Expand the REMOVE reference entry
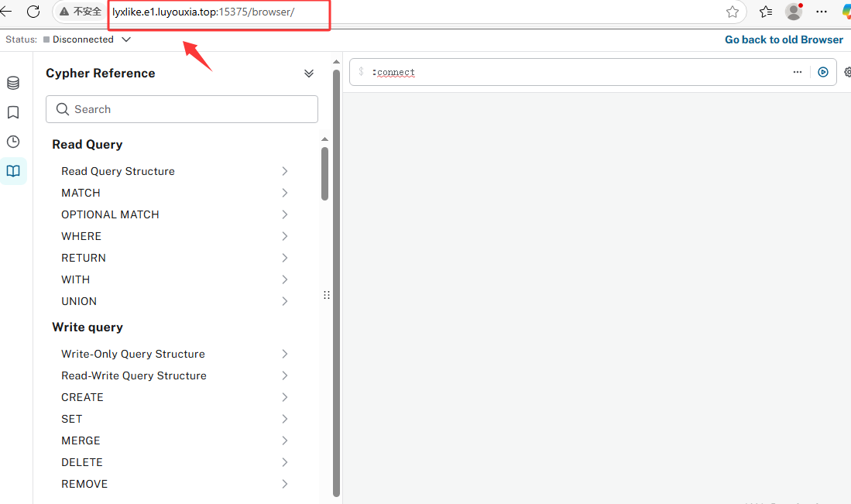Viewport: 851px width, 504px height. [x=174, y=485]
